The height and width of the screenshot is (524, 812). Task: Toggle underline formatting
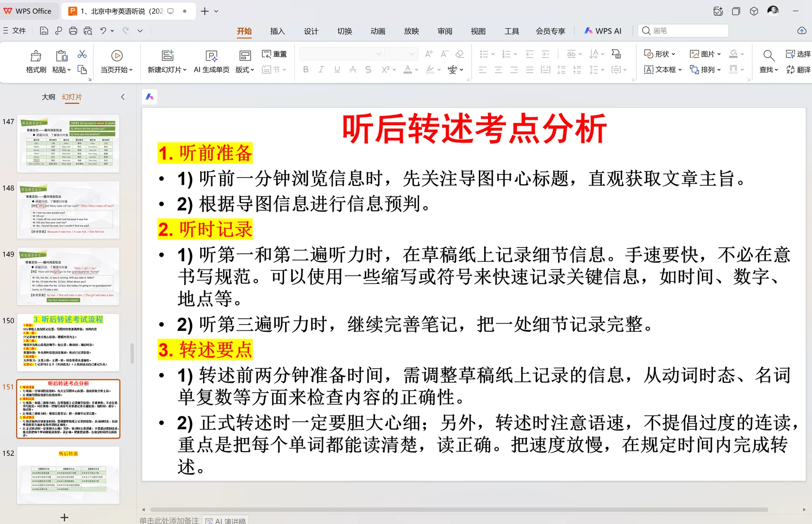(x=336, y=69)
